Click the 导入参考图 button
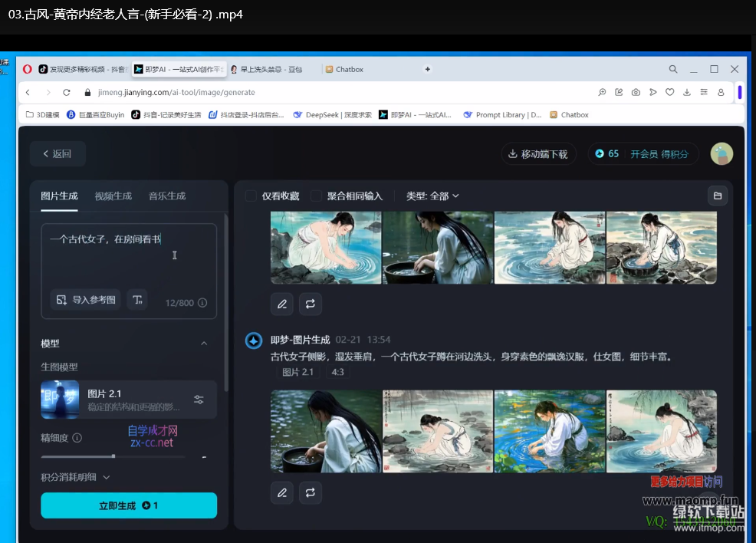Image resolution: width=756 pixels, height=543 pixels. (86, 300)
